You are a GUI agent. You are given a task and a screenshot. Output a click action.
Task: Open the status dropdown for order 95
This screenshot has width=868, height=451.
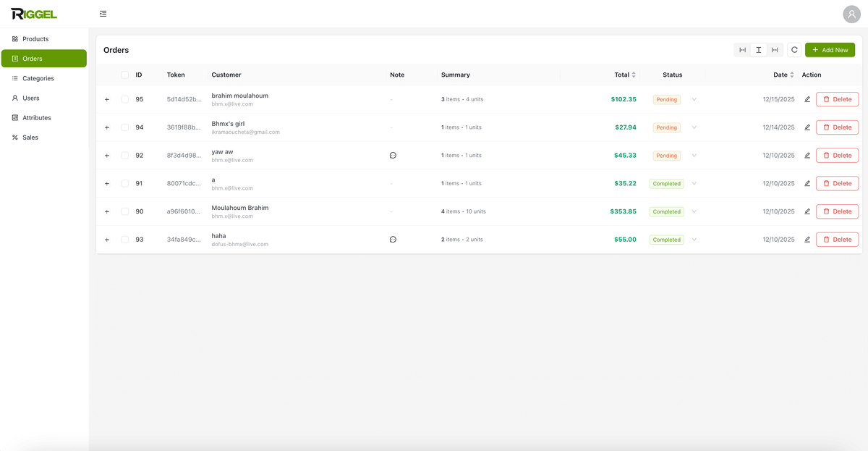694,99
